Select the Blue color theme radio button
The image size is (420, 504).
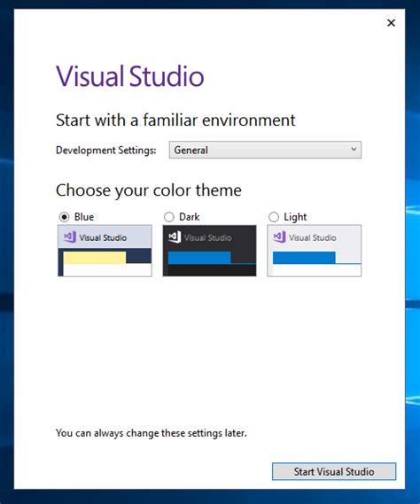click(x=65, y=217)
